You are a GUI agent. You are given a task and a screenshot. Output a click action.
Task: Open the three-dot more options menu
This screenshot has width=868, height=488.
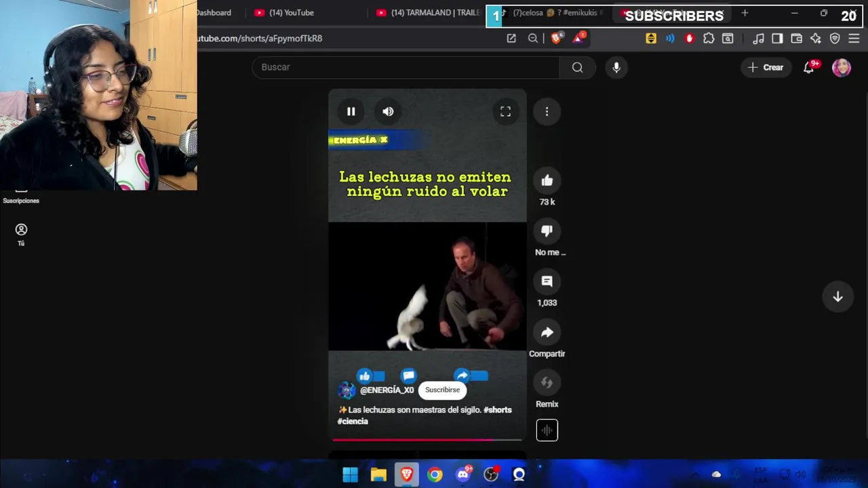click(547, 111)
